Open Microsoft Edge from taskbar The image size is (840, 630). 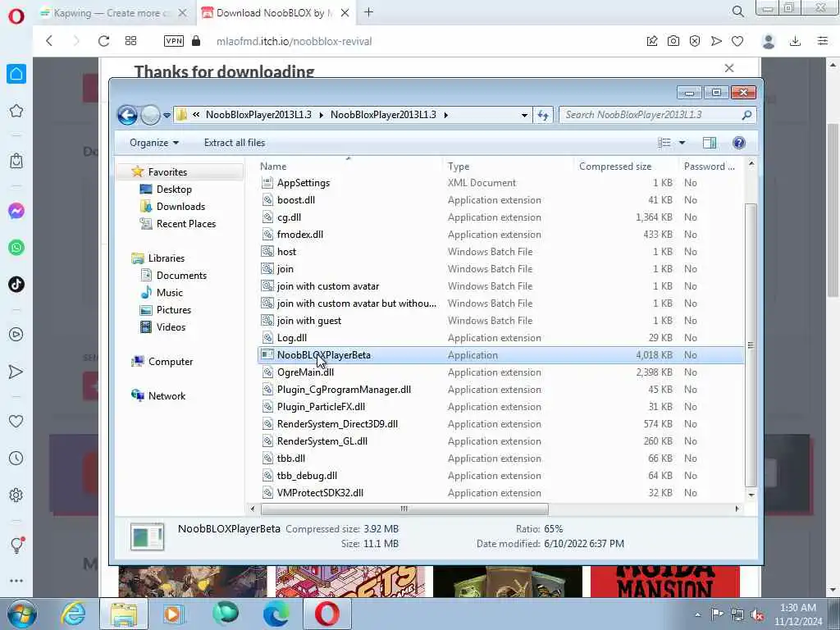click(276, 614)
